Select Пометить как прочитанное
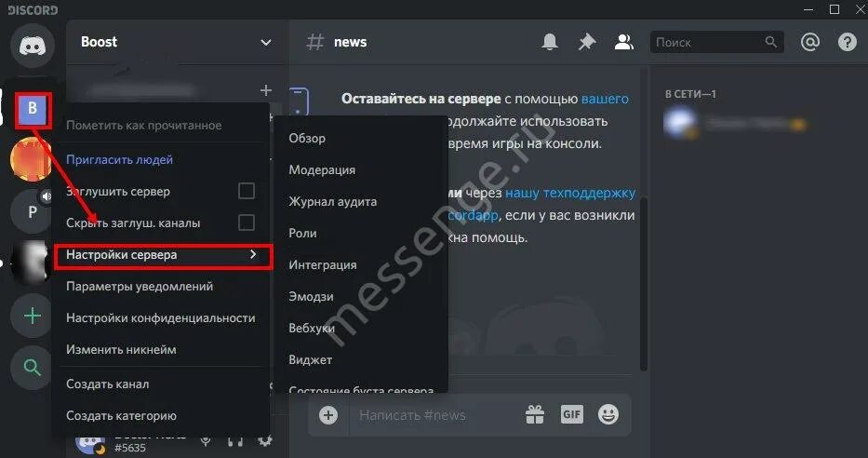This screenshot has height=458, width=868. coord(144,125)
